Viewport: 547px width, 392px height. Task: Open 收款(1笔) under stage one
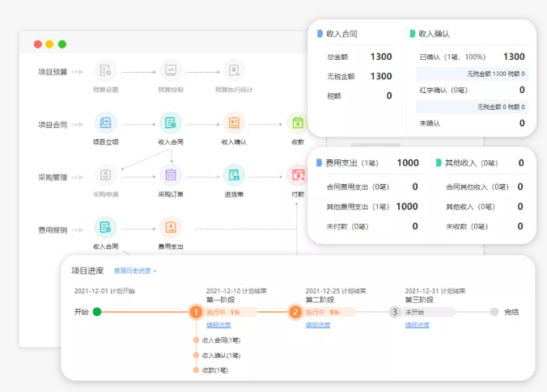[x=215, y=370]
